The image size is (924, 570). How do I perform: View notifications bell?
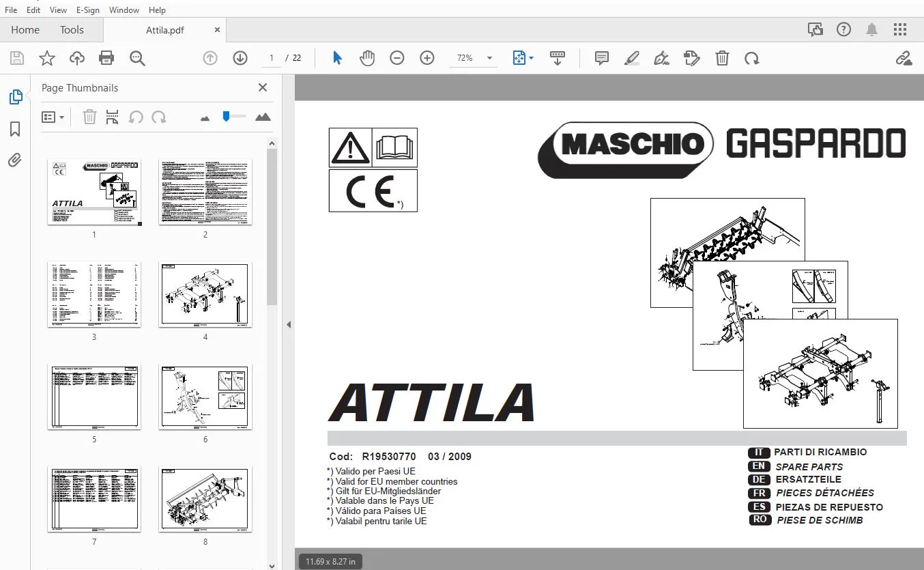872,29
